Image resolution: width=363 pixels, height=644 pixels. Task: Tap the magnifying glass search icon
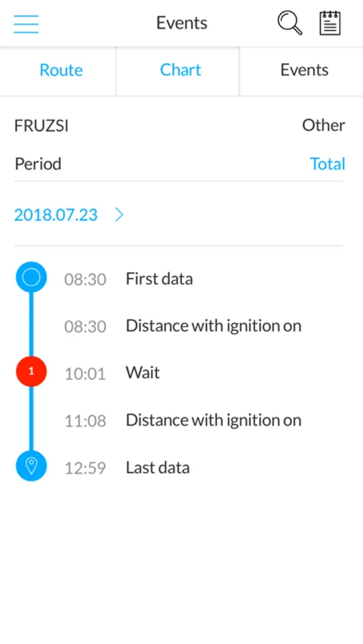click(290, 23)
